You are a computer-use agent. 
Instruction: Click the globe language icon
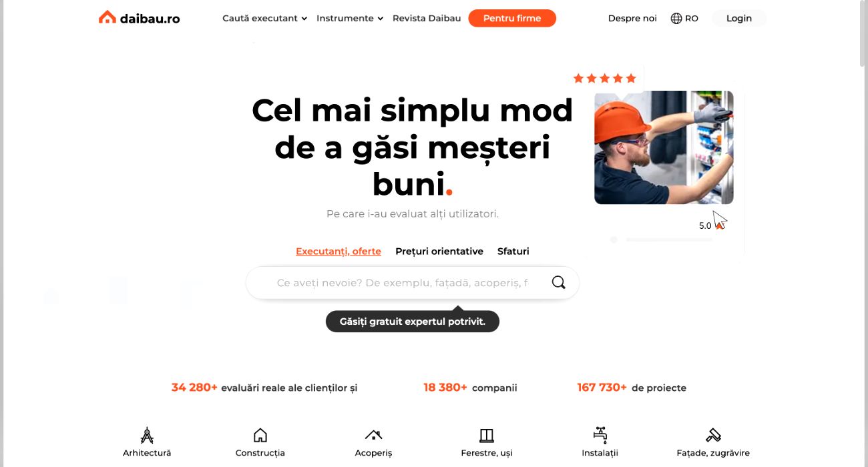click(676, 19)
